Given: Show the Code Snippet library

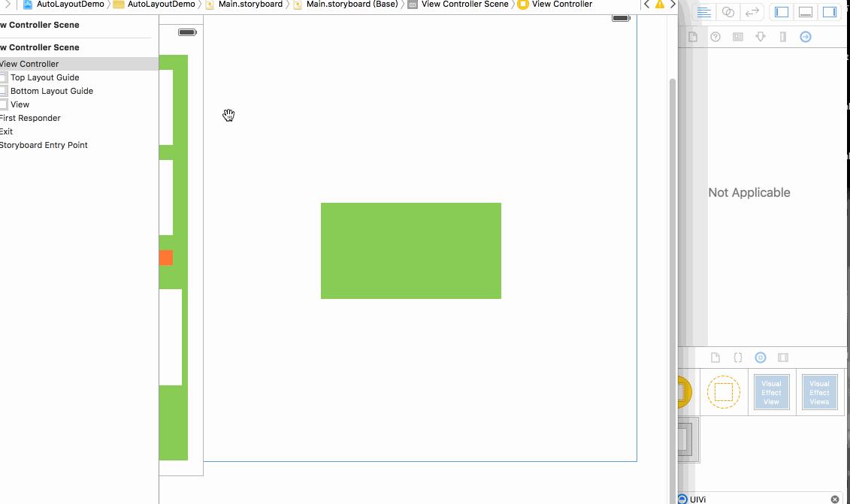Looking at the screenshot, I should [x=738, y=358].
